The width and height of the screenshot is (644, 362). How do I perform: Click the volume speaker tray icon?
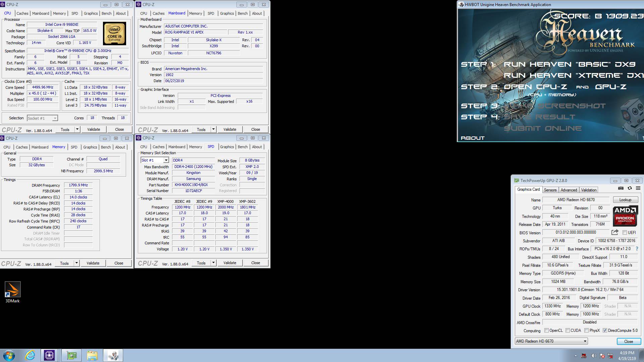tap(593, 356)
